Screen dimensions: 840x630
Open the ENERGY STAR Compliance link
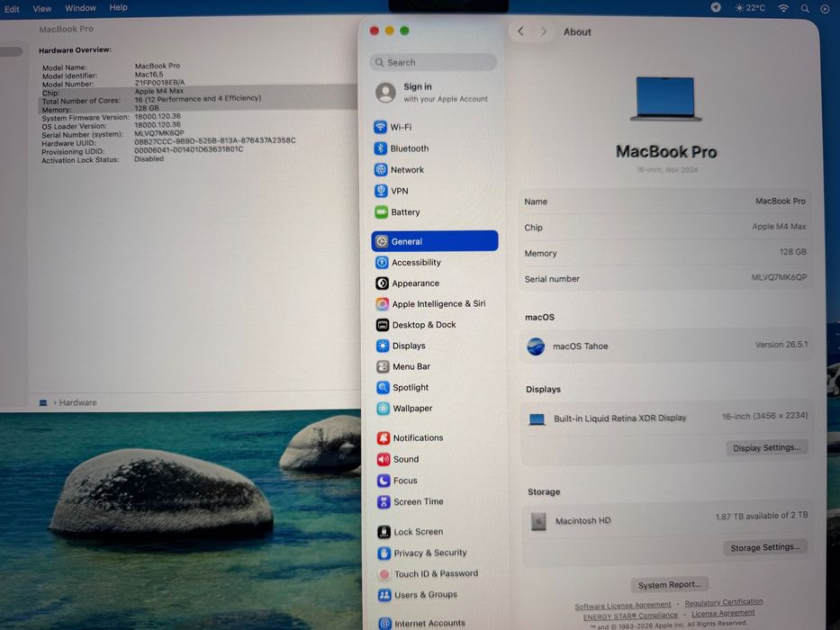pyautogui.click(x=630, y=616)
